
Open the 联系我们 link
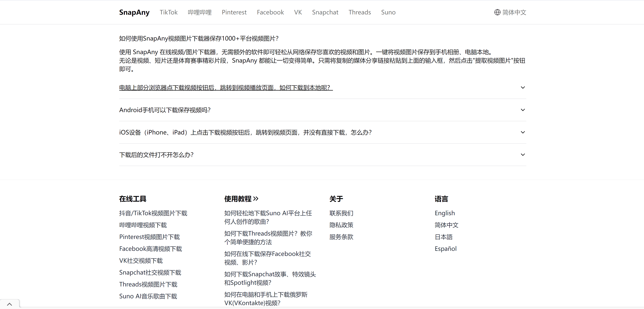pos(341,213)
